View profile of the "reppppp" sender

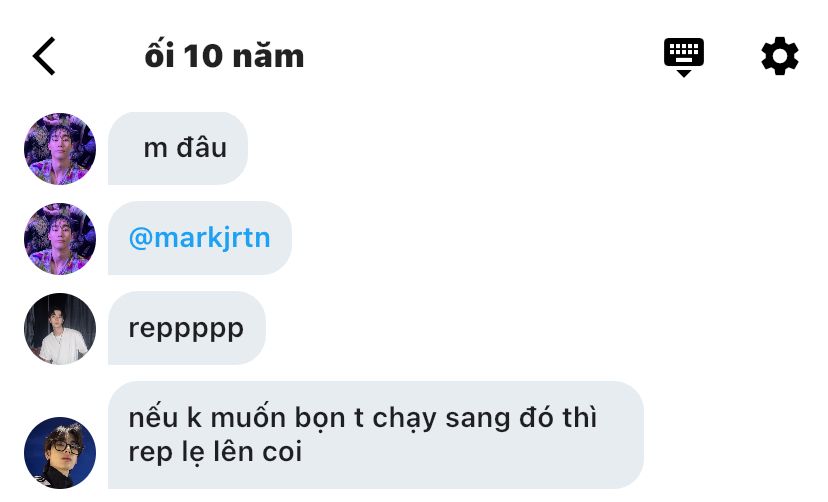click(x=60, y=329)
